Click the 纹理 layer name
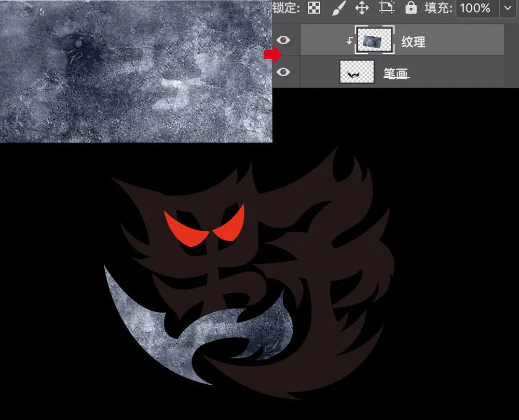The image size is (519, 420). [414, 42]
